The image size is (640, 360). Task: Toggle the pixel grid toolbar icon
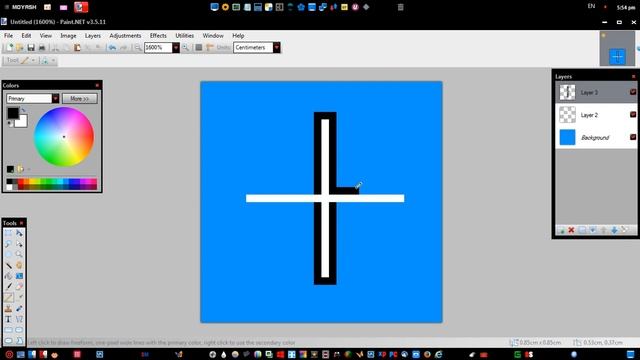tap(199, 48)
